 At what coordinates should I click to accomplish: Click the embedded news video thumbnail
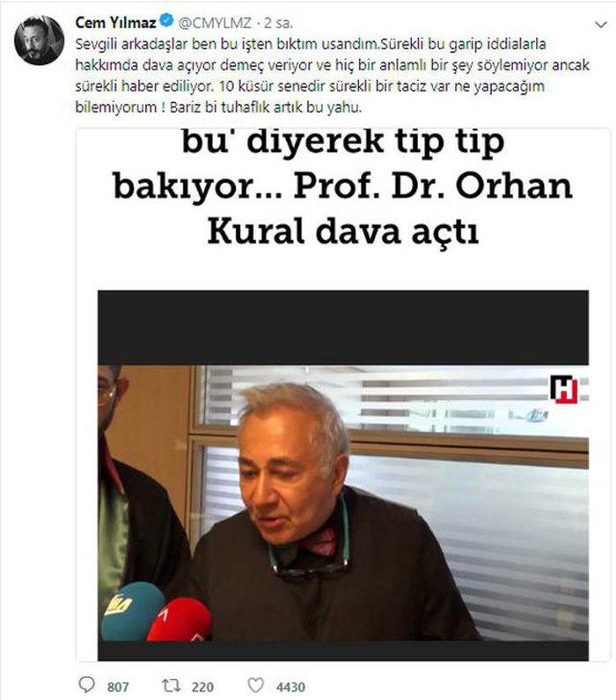[343, 476]
